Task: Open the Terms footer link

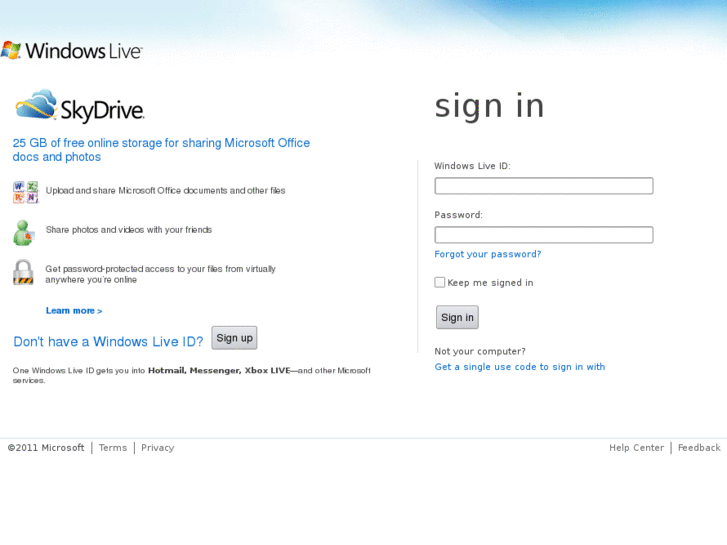Action: [113, 448]
